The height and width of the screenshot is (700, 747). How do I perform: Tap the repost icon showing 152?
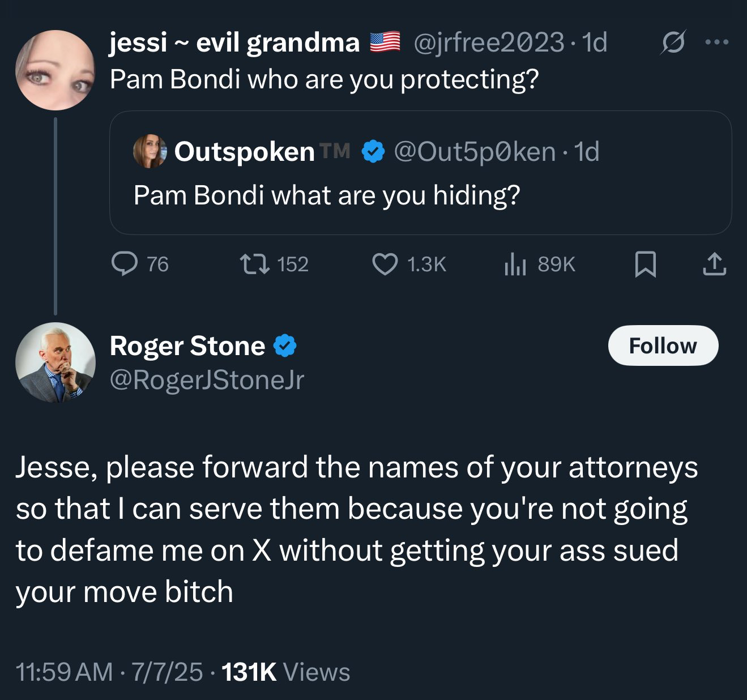coord(254,264)
